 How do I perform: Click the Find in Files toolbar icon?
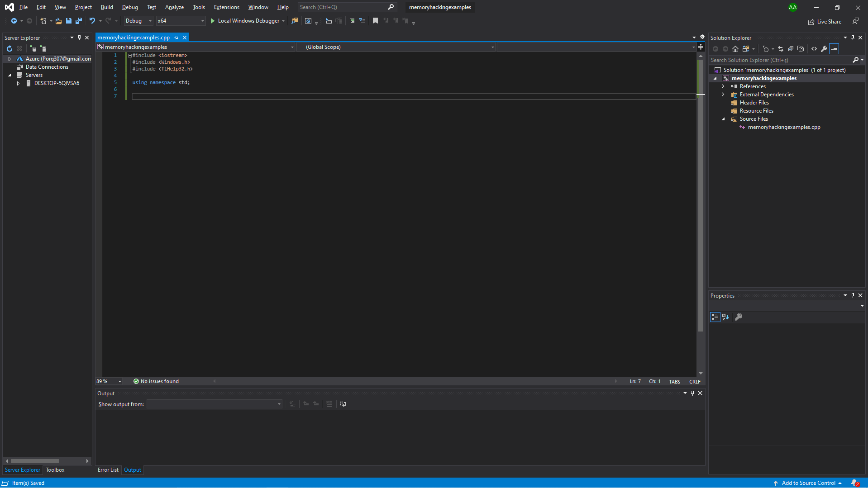(x=295, y=21)
